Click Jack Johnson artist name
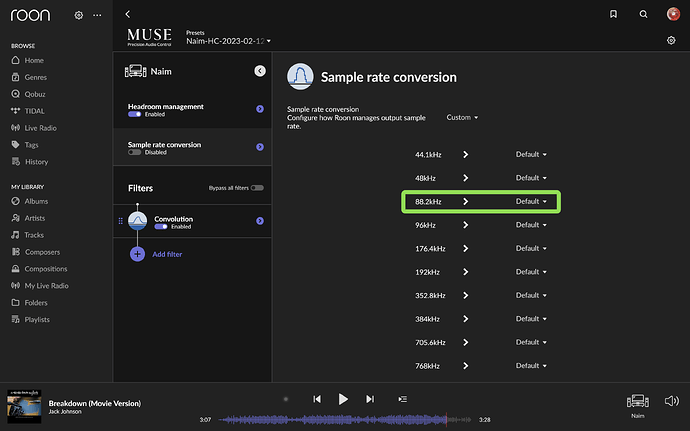The width and height of the screenshot is (690, 431). click(x=65, y=412)
